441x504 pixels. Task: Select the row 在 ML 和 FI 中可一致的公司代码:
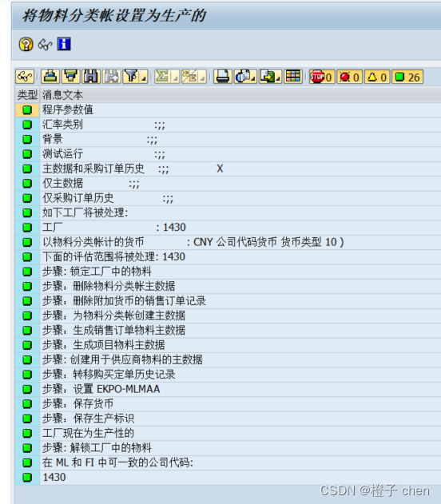[x=228, y=462]
